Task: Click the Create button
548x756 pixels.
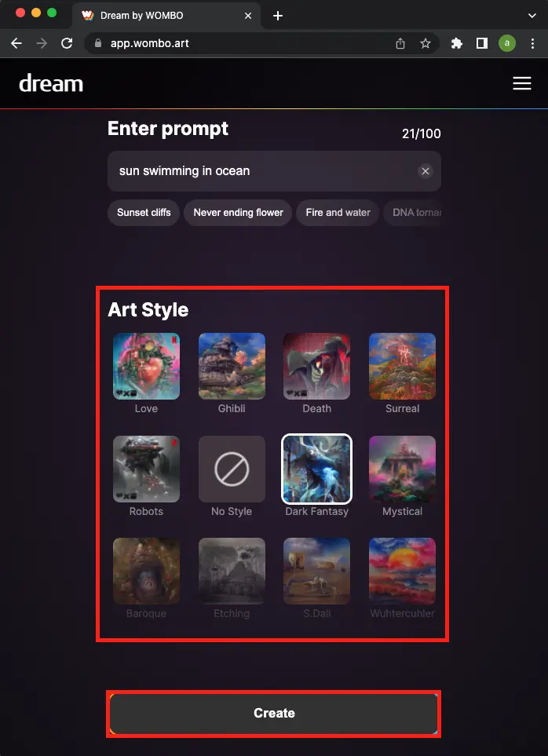Action: pyautogui.click(x=274, y=713)
